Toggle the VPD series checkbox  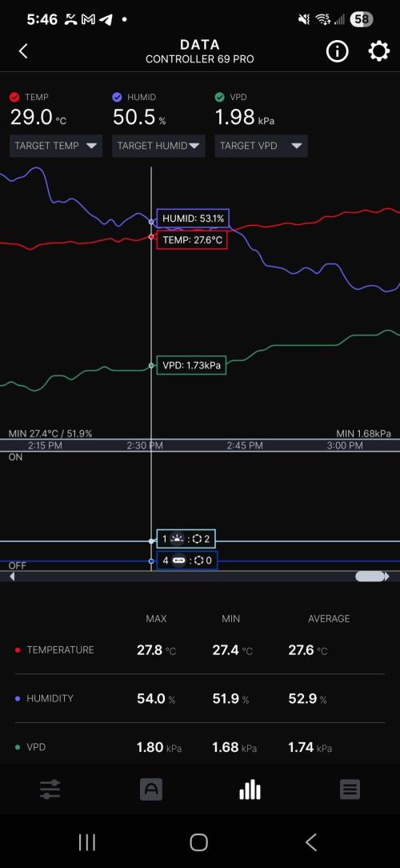(220, 97)
